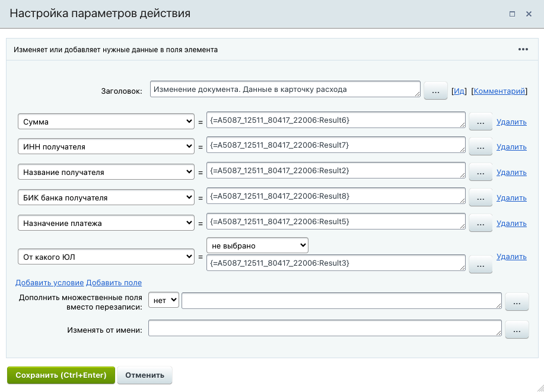
Task: Open the Название получателя field selector
Action: point(106,173)
